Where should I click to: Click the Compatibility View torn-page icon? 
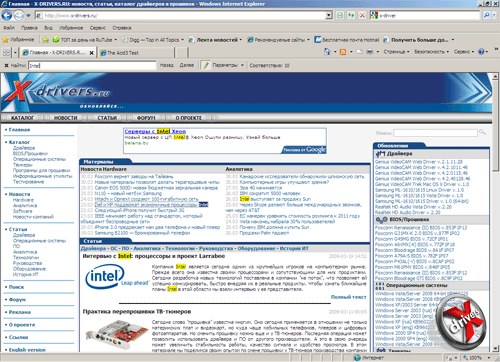(340, 15)
